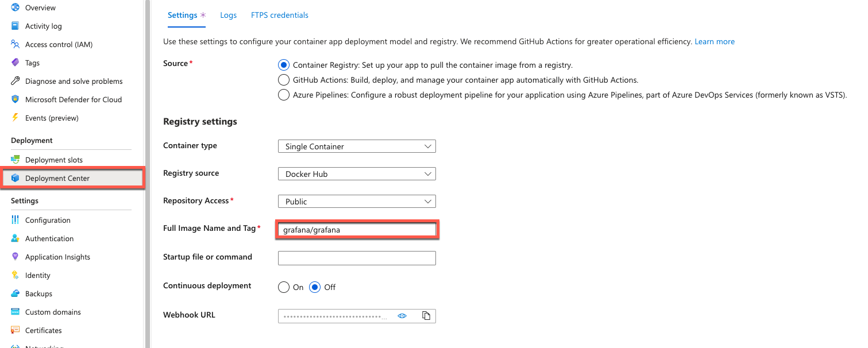Open the Repository Access dropdown
The image size is (868, 348).
pos(357,202)
